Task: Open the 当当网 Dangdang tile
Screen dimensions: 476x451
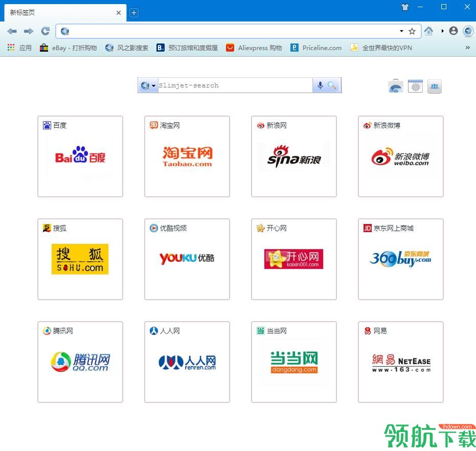Action: tap(294, 362)
